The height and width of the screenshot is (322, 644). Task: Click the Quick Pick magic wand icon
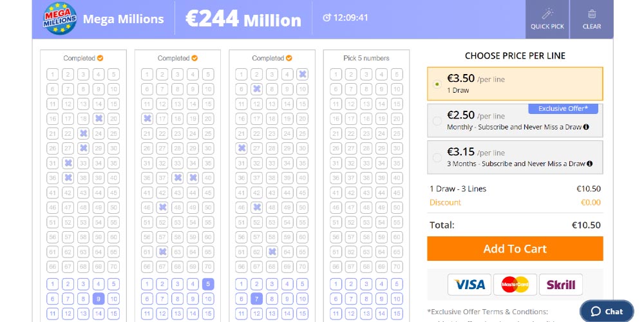coord(547,14)
